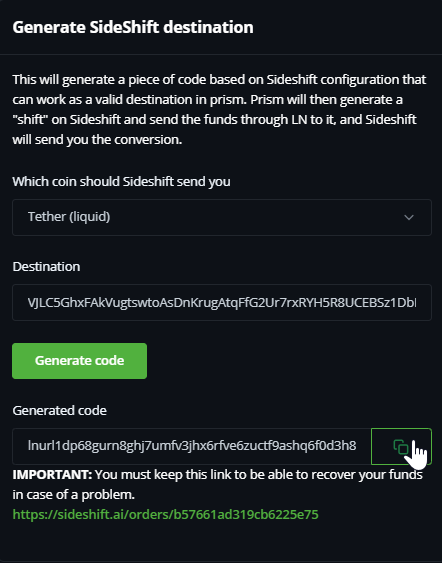Image resolution: width=442 pixels, height=563 pixels.
Task: Click 'will send you the conversion.' sentence
Action: coord(97,140)
